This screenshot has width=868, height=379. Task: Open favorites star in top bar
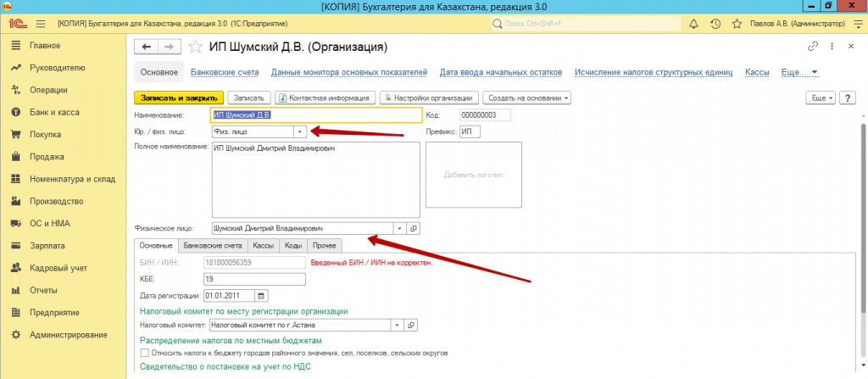pos(737,24)
